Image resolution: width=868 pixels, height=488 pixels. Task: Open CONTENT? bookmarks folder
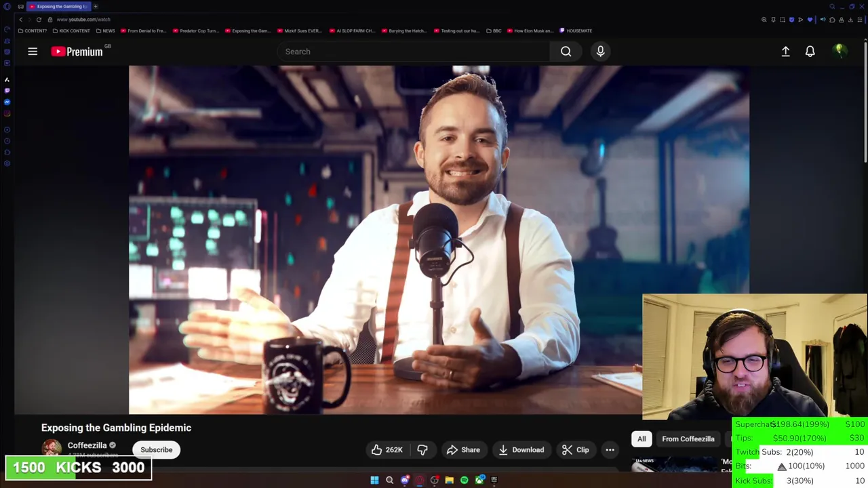tap(33, 30)
